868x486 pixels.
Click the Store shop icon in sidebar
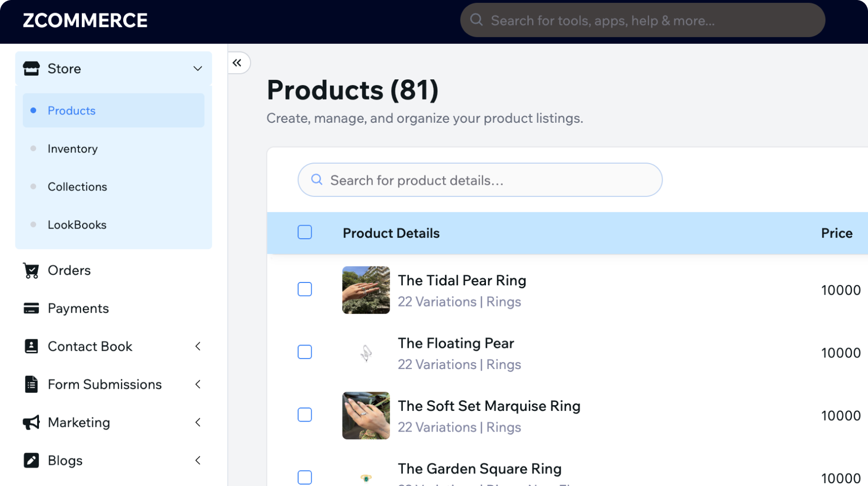point(31,68)
